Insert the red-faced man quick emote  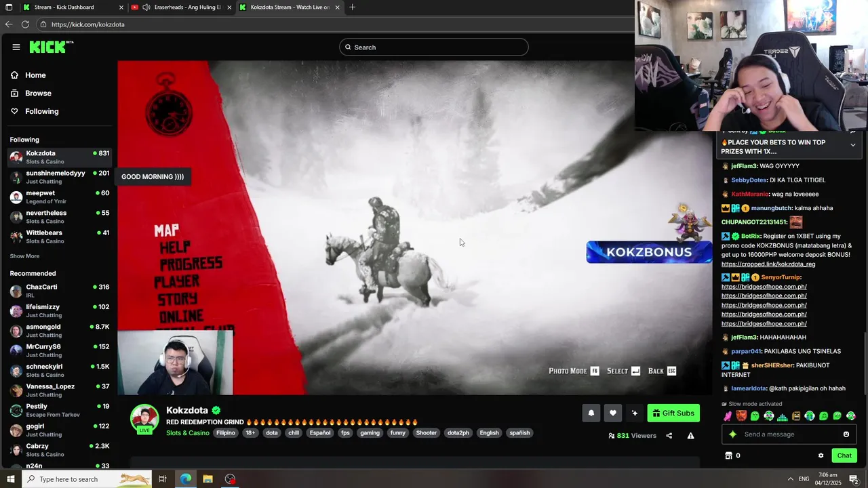tap(741, 416)
